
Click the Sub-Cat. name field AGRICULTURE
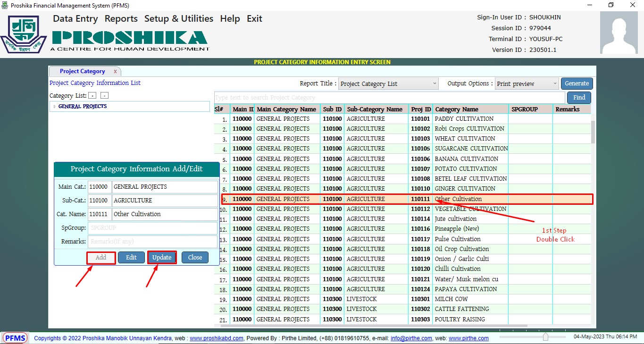click(165, 201)
